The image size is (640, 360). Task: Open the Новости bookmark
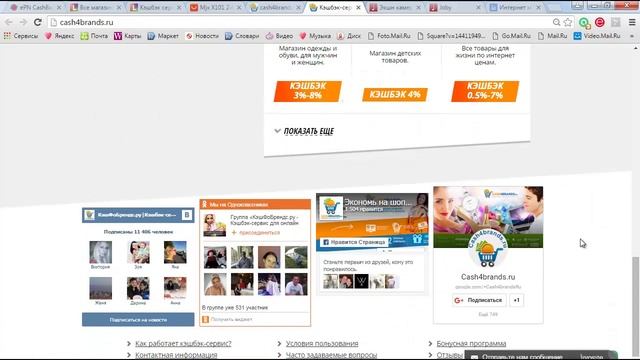(202, 36)
